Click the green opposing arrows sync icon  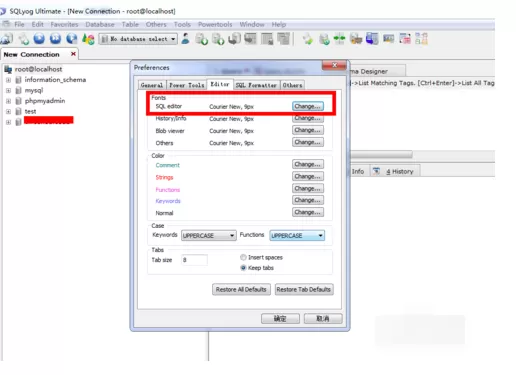(339, 39)
